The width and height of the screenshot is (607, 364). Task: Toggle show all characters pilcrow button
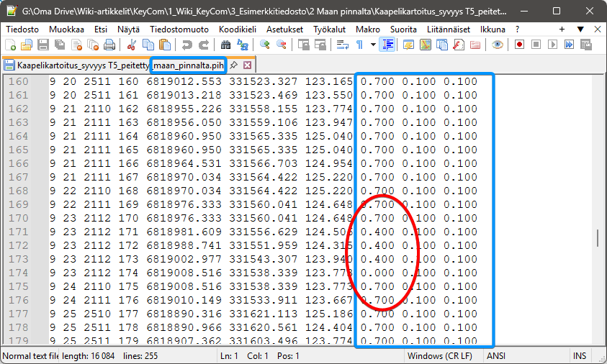click(360, 45)
